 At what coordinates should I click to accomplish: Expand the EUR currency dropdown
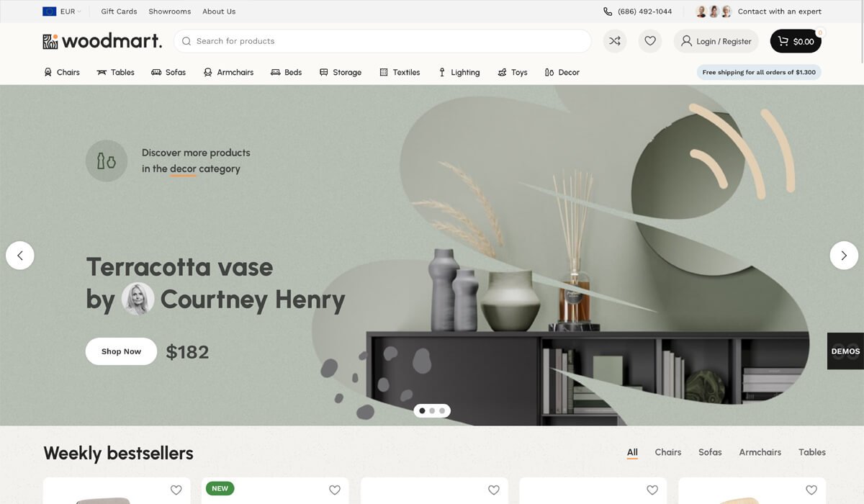[x=62, y=12]
